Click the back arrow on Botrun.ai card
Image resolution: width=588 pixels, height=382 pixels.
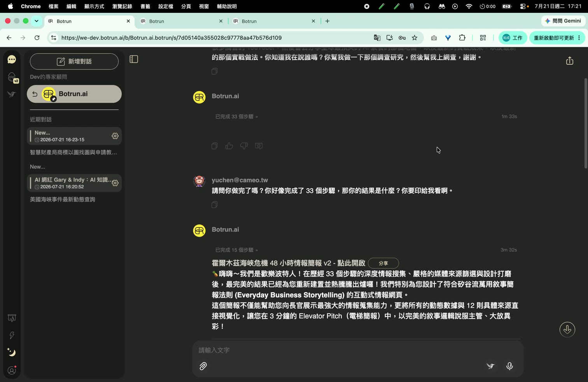click(35, 94)
